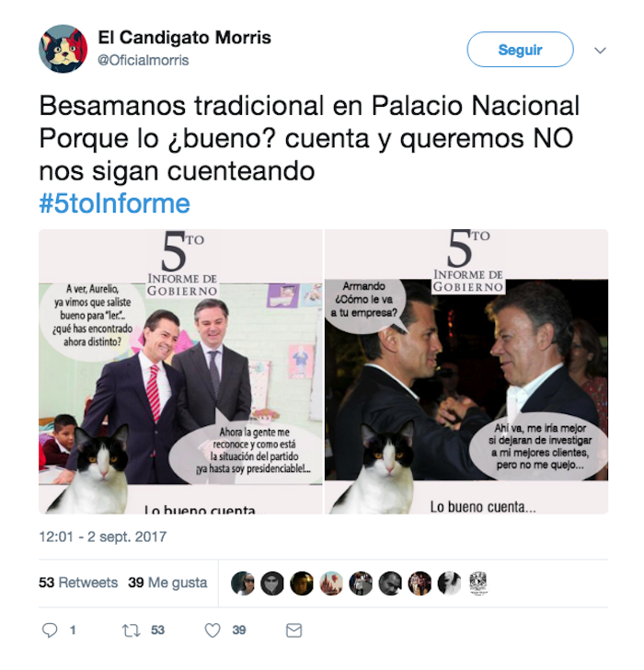This screenshot has width=644, height=670.
Task: Click the Seguir follow button
Action: [x=520, y=50]
